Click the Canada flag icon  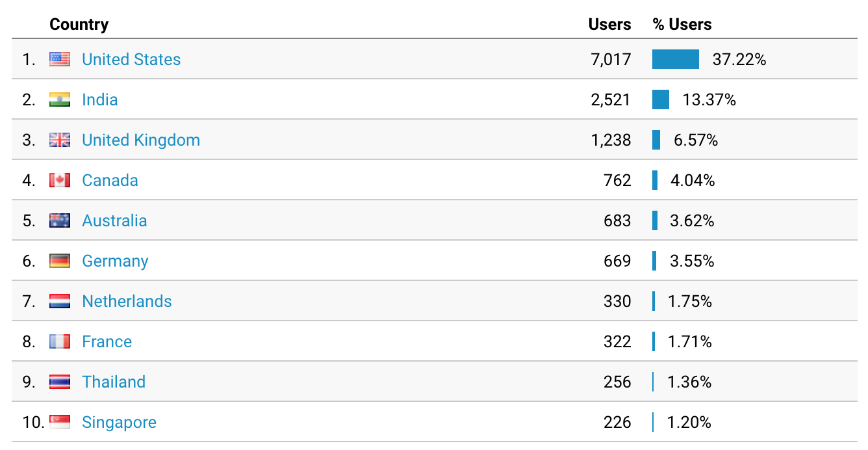(60, 180)
